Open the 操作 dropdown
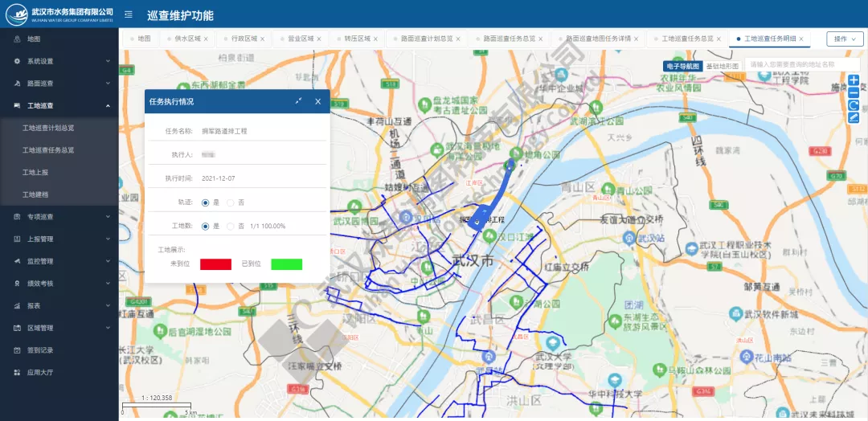 (845, 39)
